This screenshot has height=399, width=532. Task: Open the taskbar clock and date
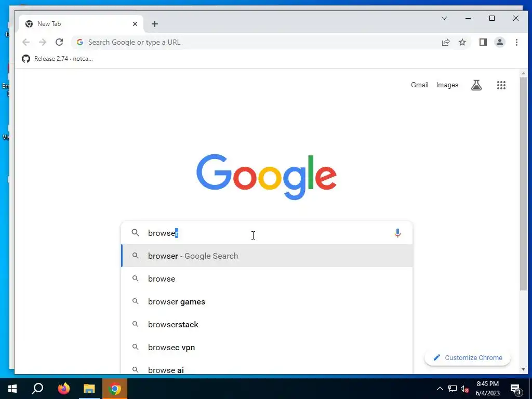tap(487, 389)
